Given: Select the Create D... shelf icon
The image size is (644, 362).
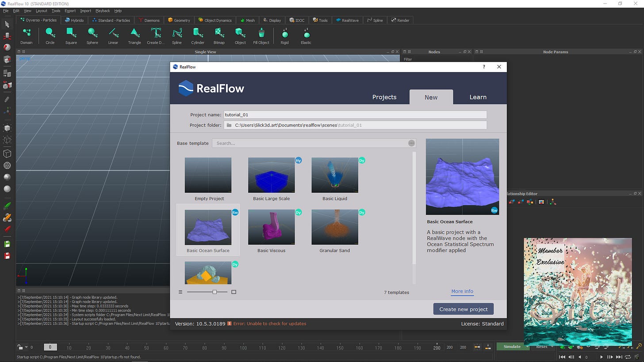Looking at the screenshot, I should [x=156, y=35].
